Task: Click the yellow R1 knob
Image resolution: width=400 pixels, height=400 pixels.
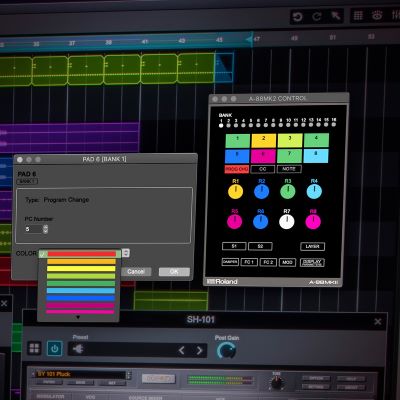Action: tap(235, 192)
